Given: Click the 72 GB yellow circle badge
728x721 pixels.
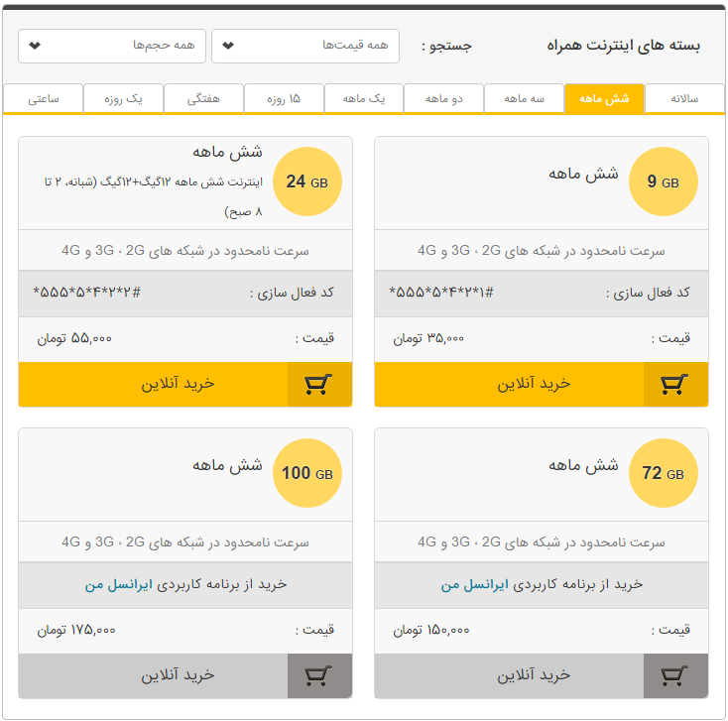Looking at the screenshot, I should [x=663, y=473].
